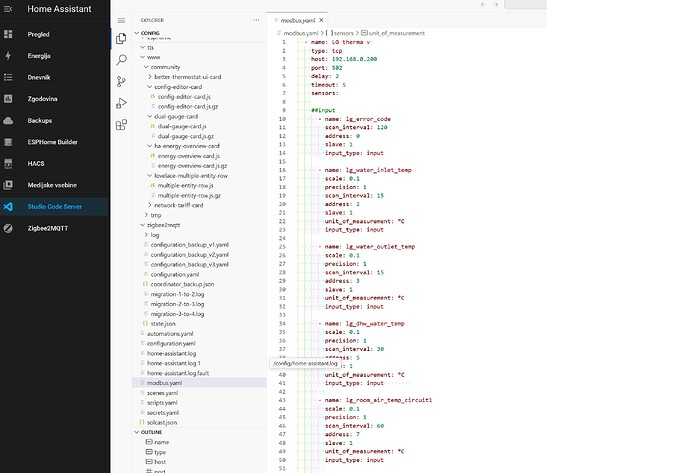Open the VS Code Explorer view icon
690x473 pixels.
click(121, 39)
